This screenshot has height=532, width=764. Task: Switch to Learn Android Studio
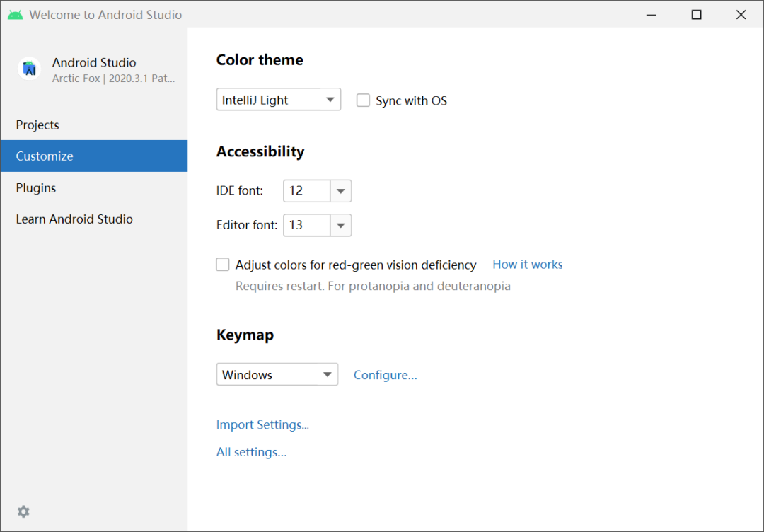coord(94,219)
